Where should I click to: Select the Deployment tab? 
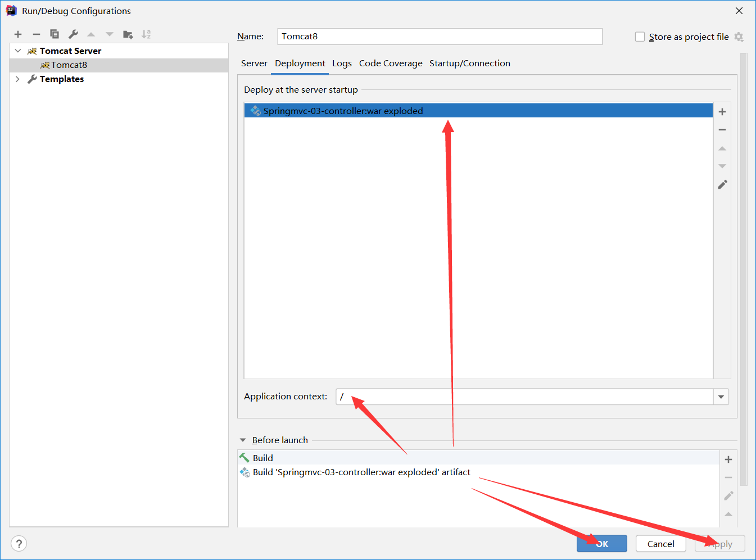click(300, 63)
